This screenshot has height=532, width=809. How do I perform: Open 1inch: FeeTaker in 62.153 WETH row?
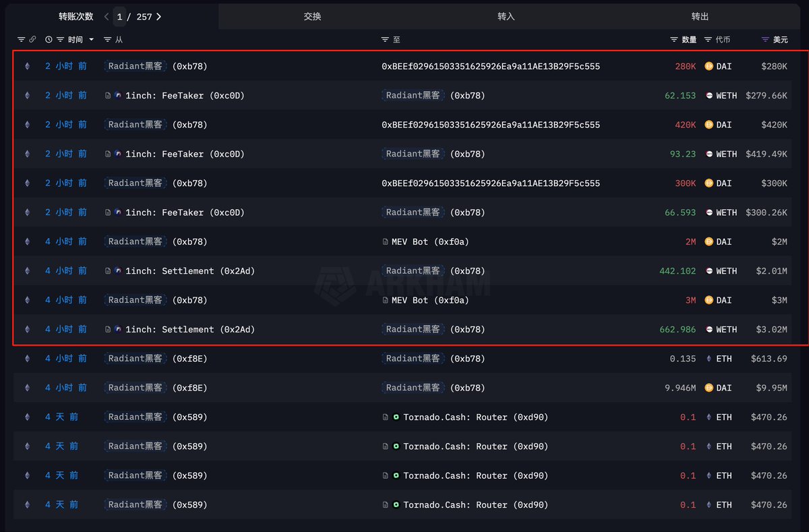(x=185, y=96)
